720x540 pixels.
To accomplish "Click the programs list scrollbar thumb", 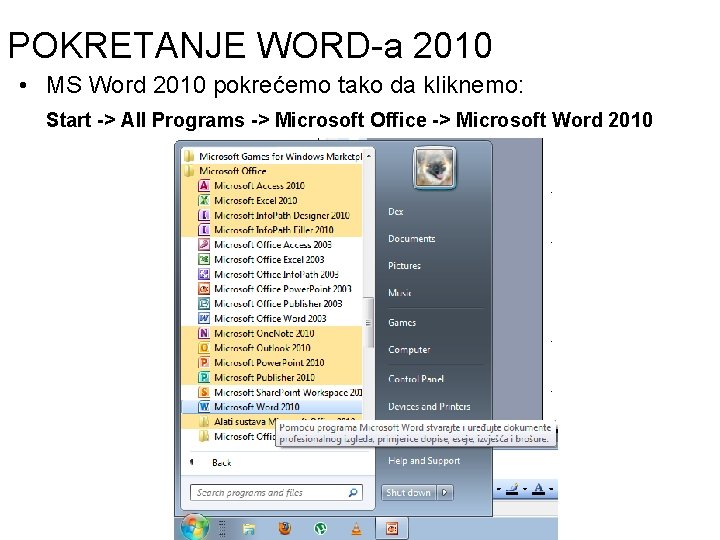I will point(368,323).
